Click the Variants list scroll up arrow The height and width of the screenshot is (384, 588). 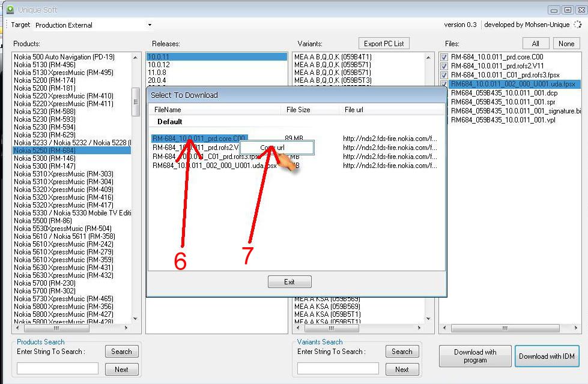click(428, 58)
